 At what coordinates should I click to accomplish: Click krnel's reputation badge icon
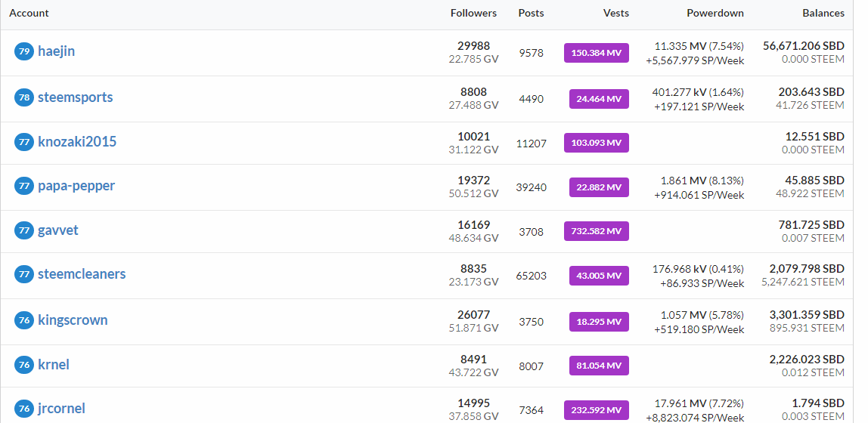coord(23,365)
